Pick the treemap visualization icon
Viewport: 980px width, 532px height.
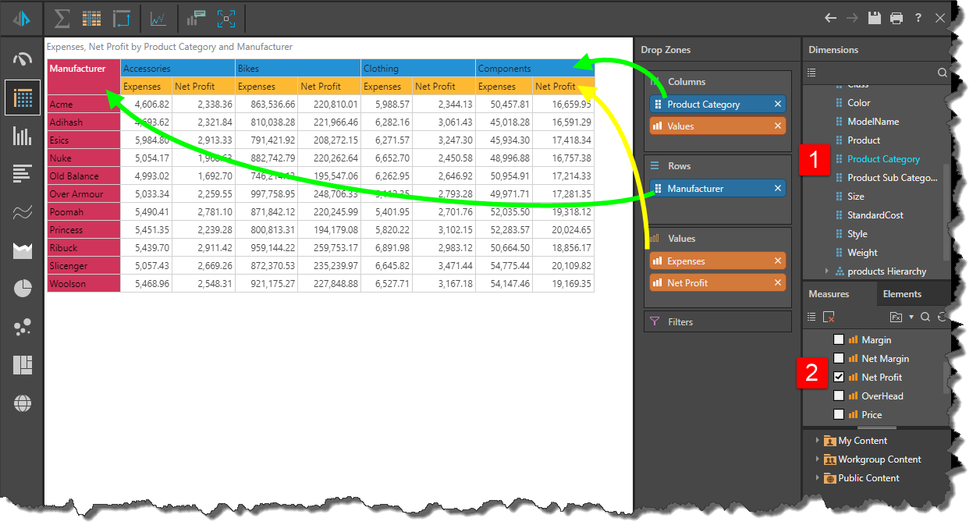point(23,365)
